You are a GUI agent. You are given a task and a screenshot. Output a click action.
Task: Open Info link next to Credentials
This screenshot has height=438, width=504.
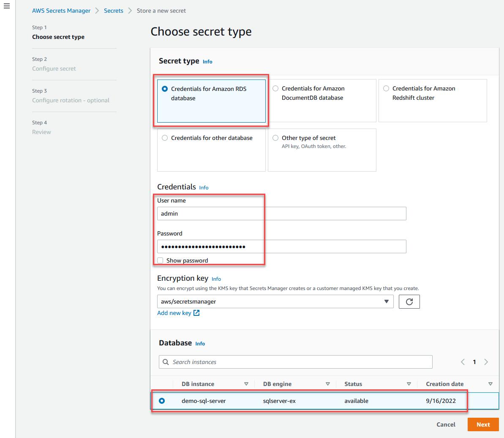(x=204, y=188)
